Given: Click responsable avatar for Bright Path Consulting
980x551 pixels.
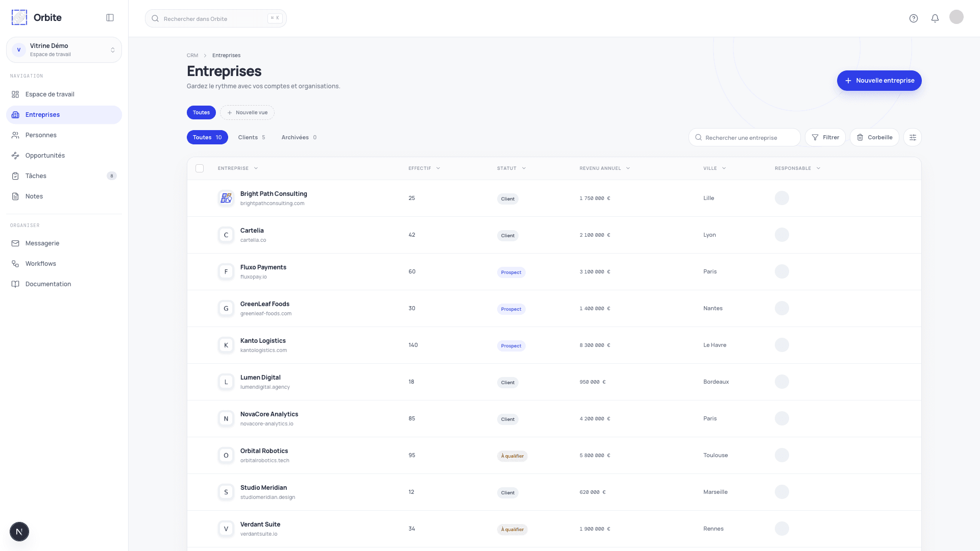Looking at the screenshot, I should pos(782,198).
